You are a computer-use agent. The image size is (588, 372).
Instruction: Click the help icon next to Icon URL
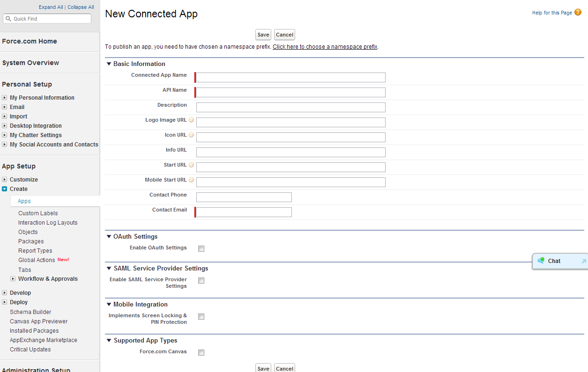tap(191, 135)
